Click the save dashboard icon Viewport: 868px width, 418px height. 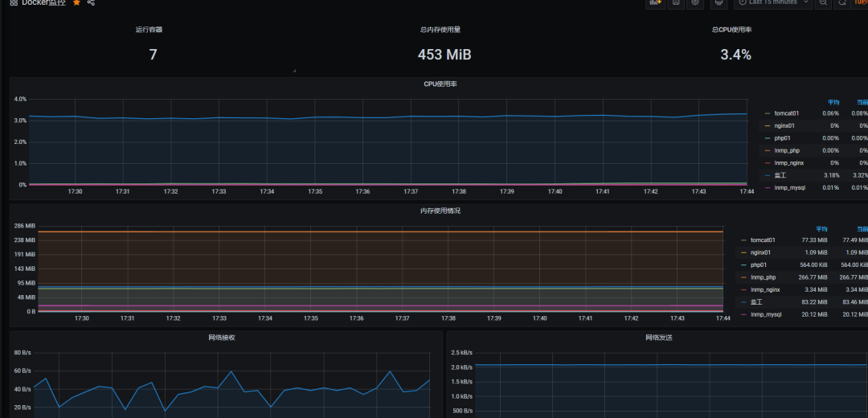coord(676,3)
